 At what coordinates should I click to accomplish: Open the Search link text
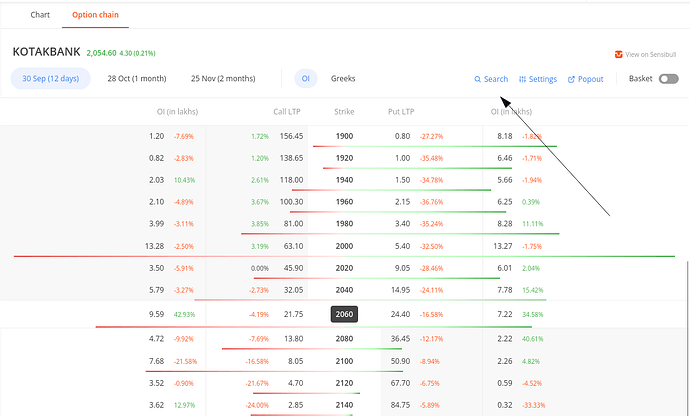pyautogui.click(x=496, y=79)
